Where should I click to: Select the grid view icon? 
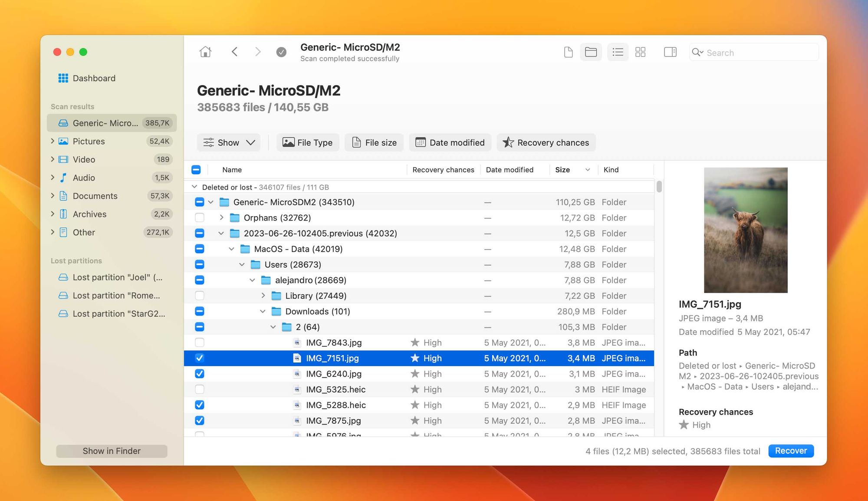(640, 53)
